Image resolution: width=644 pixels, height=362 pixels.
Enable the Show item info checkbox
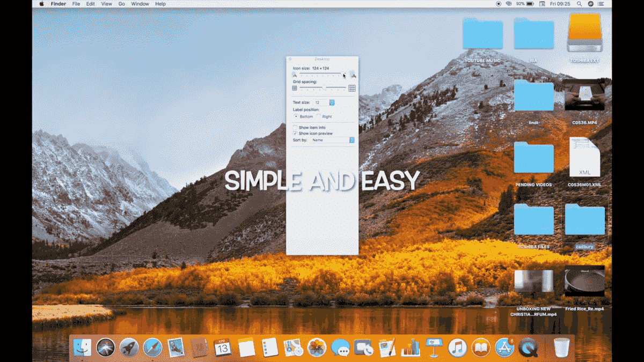click(296, 128)
